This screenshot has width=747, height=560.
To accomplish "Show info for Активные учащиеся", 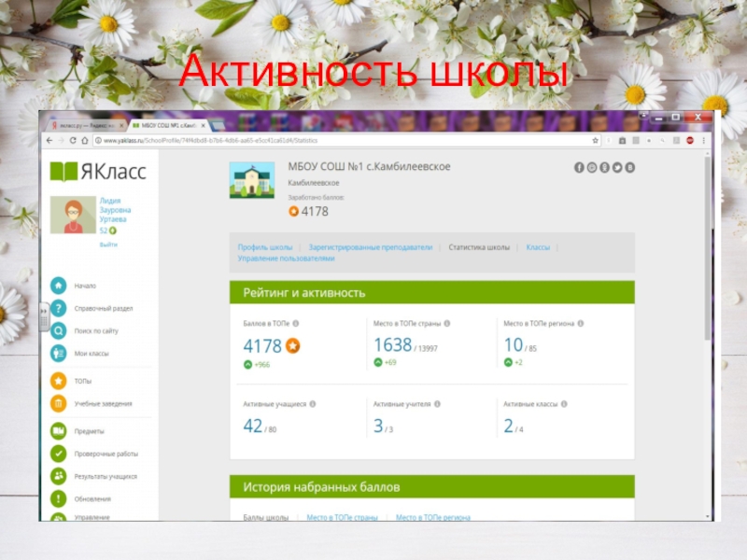I will pos(313,404).
